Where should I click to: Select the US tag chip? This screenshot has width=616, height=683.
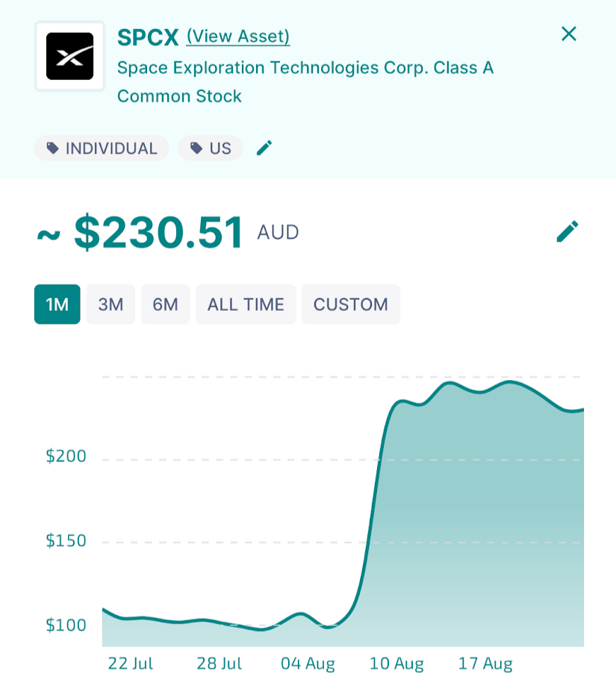pos(211,148)
